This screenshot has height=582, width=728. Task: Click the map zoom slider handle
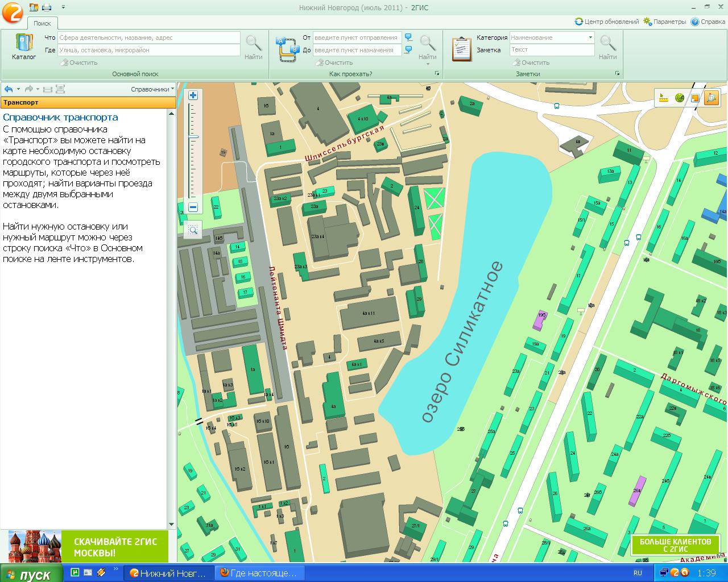193,136
